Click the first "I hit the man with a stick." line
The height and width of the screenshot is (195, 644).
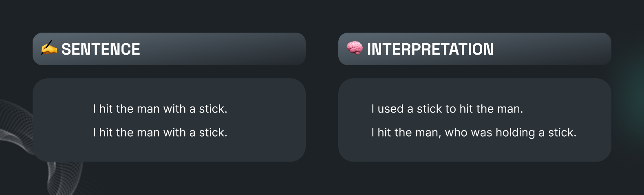(x=160, y=109)
